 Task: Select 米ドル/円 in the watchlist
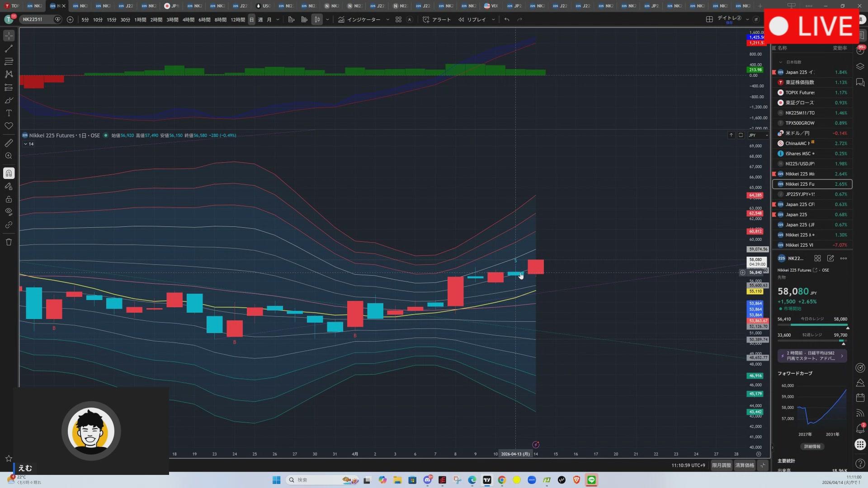(x=797, y=133)
